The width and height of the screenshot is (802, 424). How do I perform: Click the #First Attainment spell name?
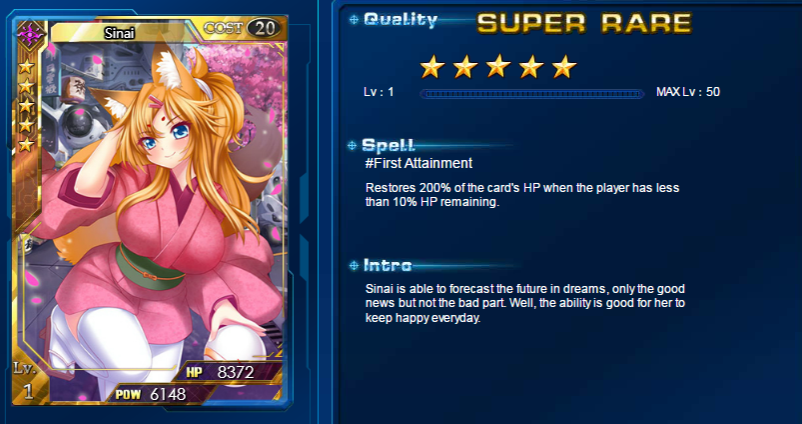click(x=419, y=163)
